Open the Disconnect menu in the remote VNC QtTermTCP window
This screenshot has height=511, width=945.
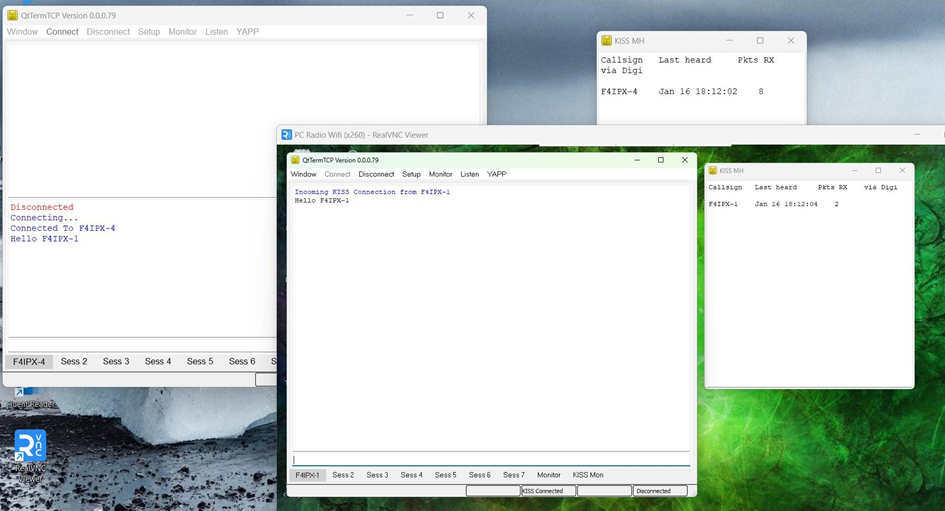pyautogui.click(x=376, y=174)
